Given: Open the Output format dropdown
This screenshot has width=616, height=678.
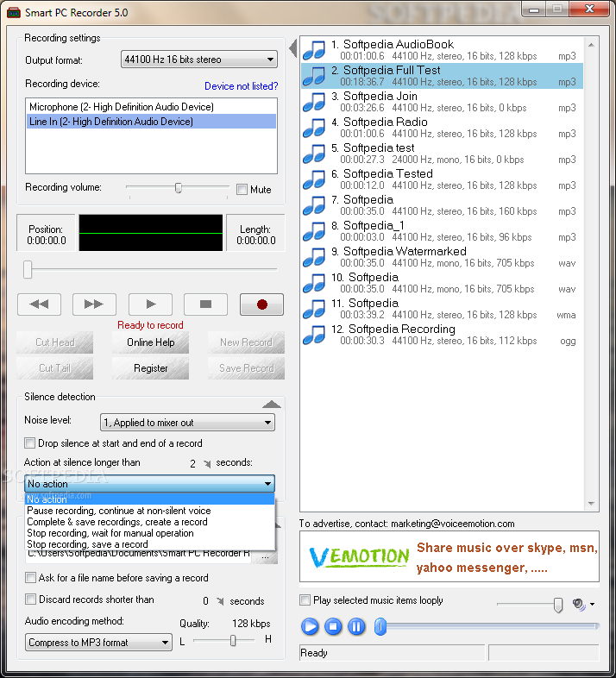Looking at the screenshot, I should click(x=199, y=60).
